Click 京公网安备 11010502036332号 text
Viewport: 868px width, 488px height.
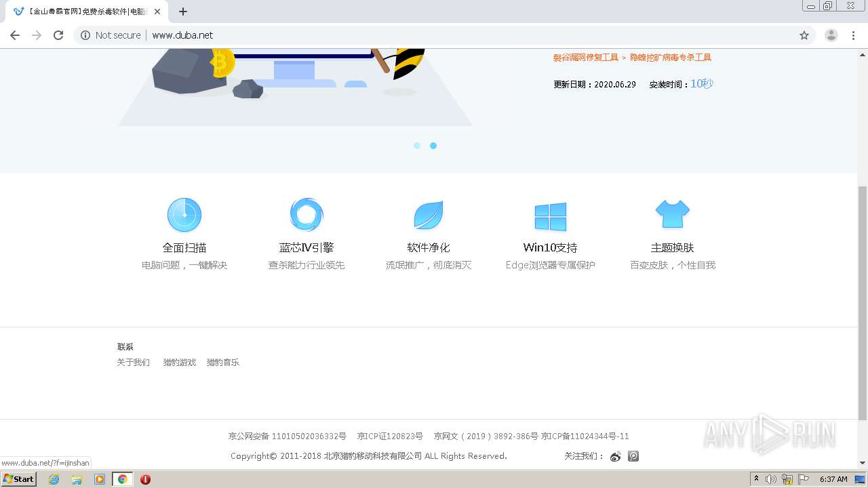pos(288,436)
